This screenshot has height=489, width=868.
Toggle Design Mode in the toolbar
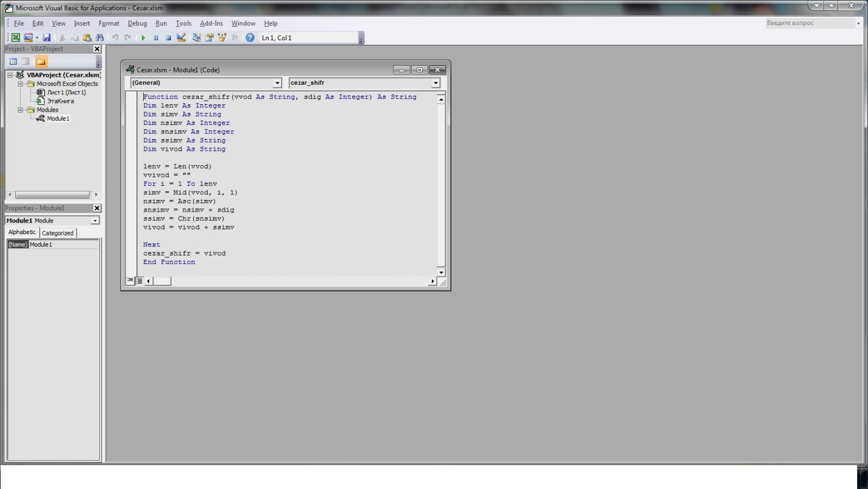[181, 38]
